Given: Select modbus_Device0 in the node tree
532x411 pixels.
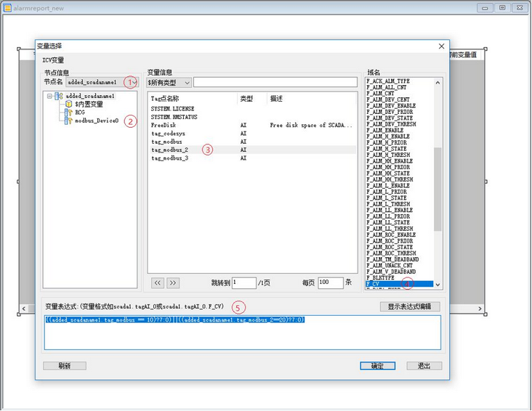Looking at the screenshot, I should 97,121.
